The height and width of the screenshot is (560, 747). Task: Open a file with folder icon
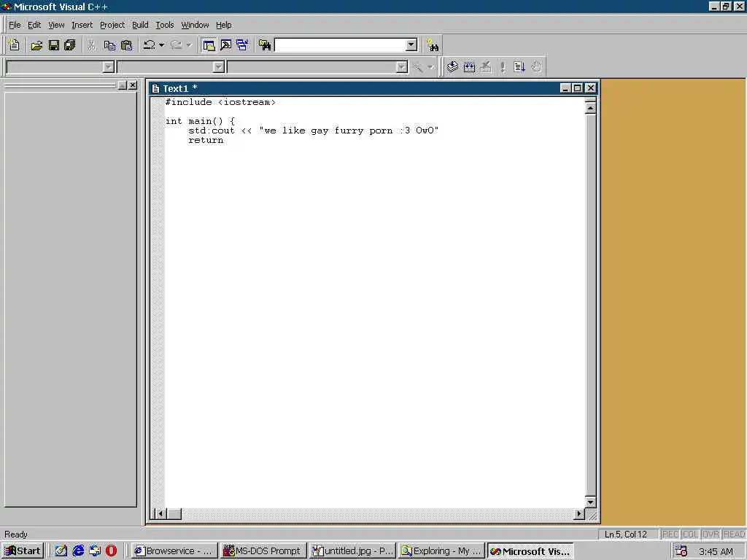pyautogui.click(x=36, y=45)
